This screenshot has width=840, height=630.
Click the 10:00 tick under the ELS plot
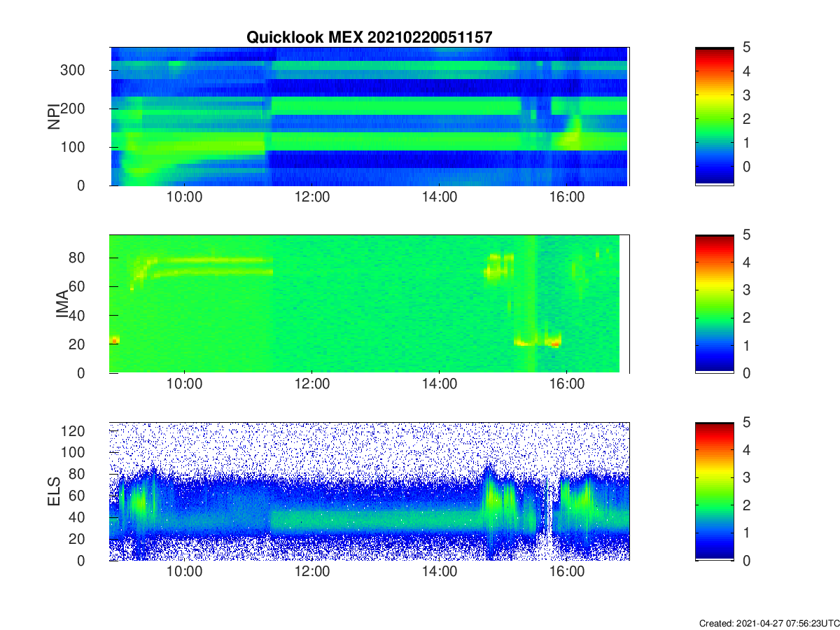coord(185,573)
